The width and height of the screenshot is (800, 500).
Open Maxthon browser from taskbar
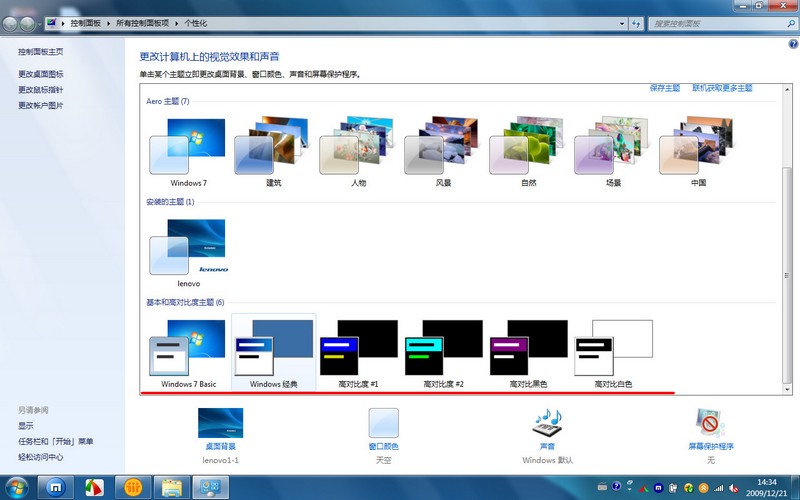(x=56, y=487)
